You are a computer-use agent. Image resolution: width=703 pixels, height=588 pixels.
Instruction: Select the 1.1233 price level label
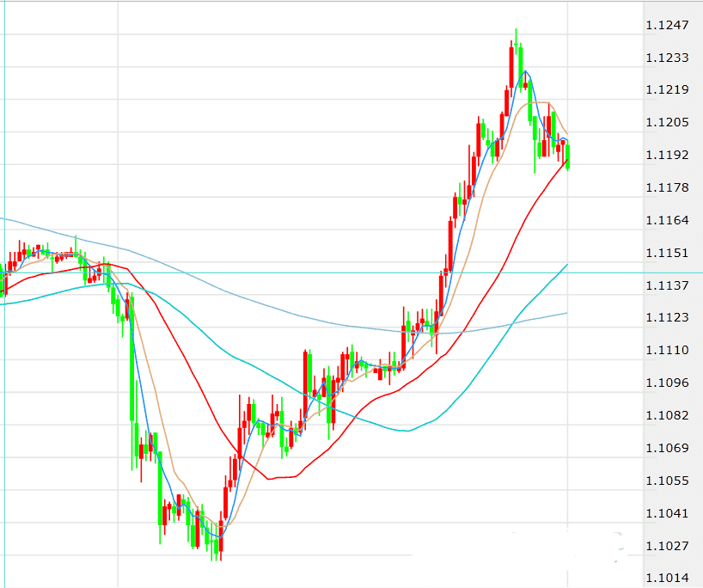click(668, 58)
